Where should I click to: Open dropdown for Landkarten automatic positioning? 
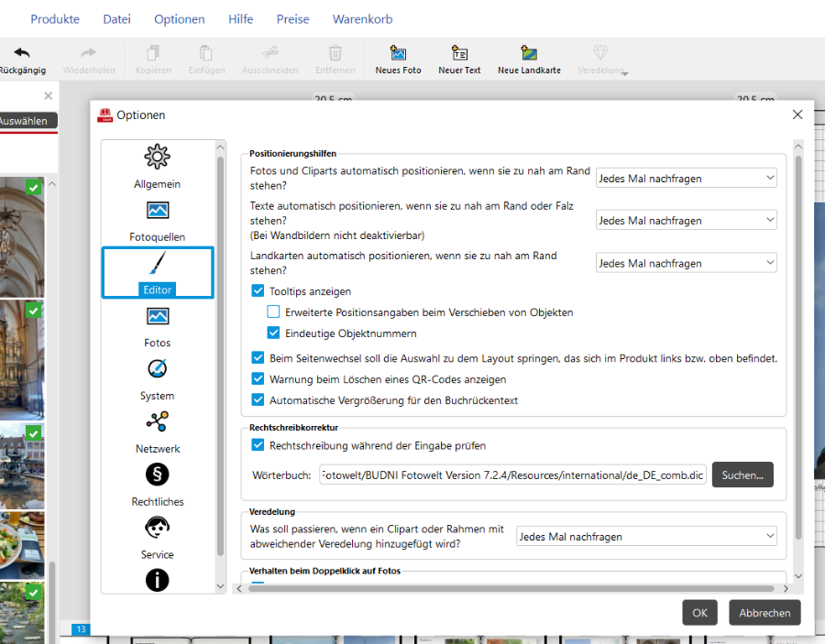tap(686, 263)
